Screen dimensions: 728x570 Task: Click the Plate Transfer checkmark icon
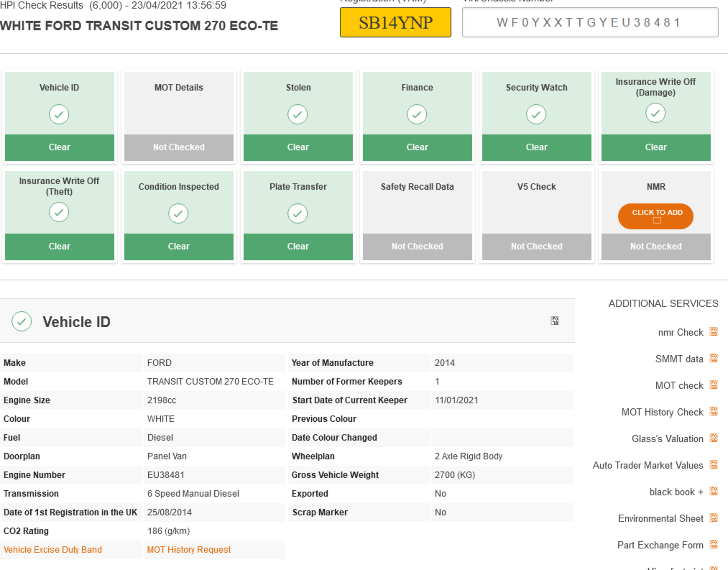[298, 214]
